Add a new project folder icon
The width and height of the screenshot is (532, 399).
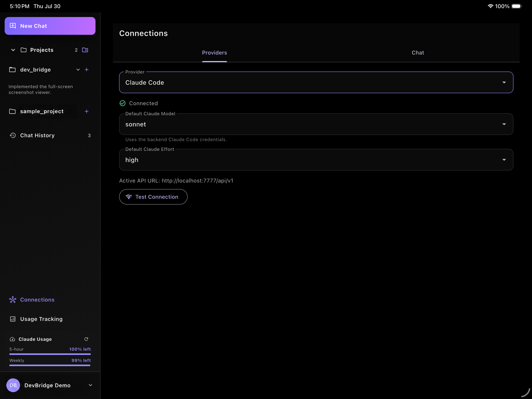point(85,50)
